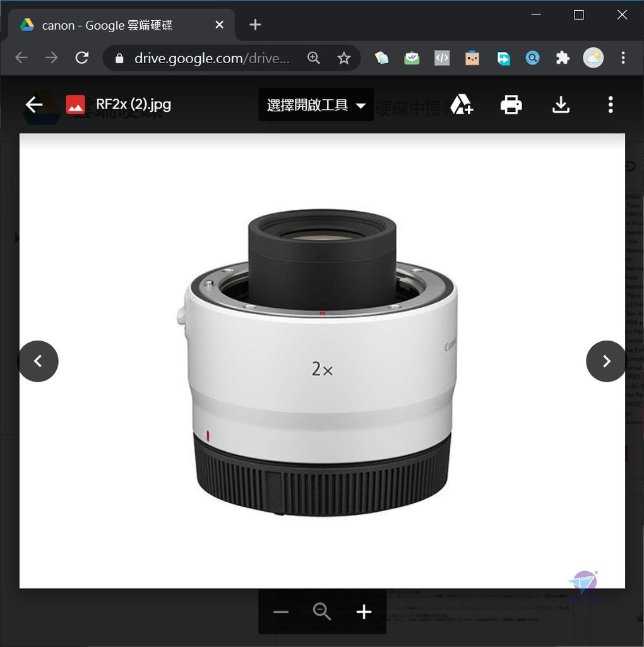Reset zoom with magnifier icon
The image size is (644, 647).
pos(322,612)
